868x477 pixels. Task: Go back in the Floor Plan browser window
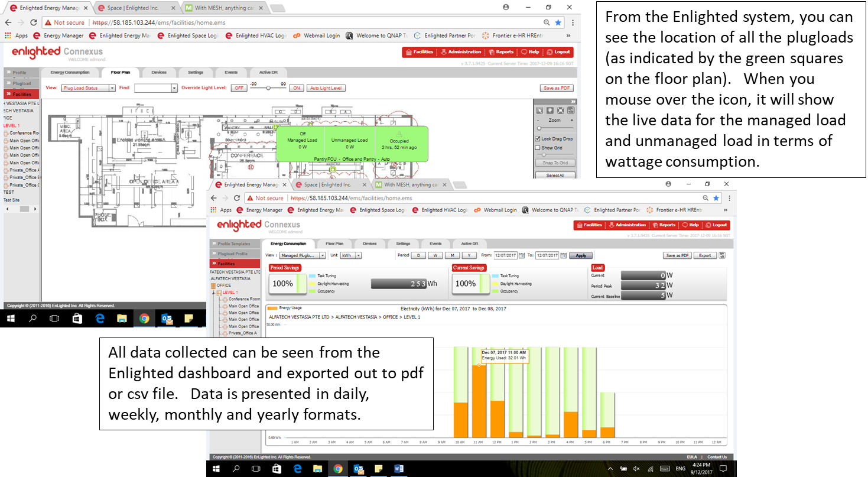tap(8, 22)
